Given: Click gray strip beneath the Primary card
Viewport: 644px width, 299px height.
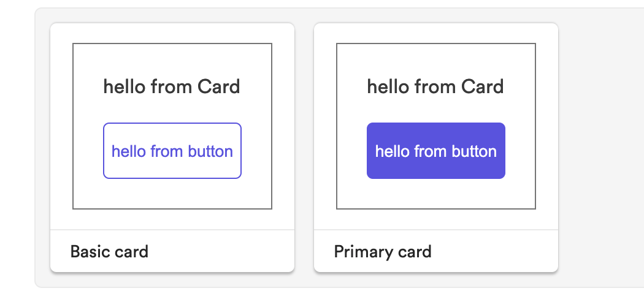Looking at the screenshot, I should [435, 279].
